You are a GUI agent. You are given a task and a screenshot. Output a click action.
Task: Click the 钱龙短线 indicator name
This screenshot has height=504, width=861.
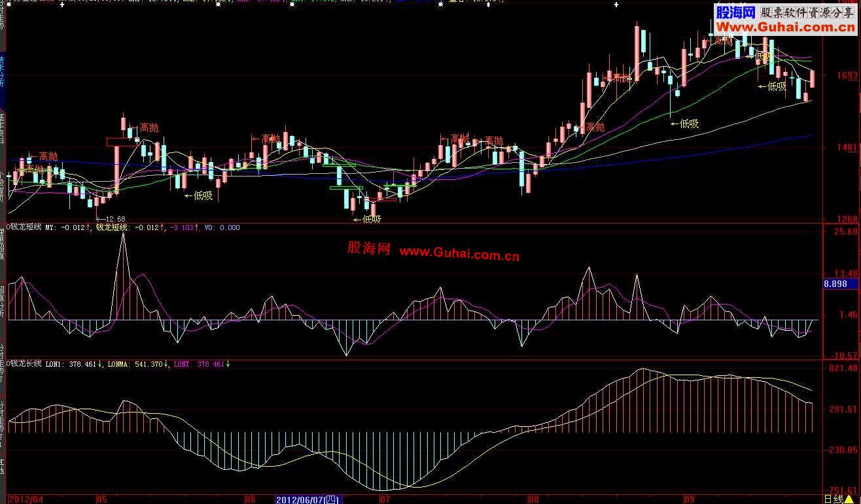(x=24, y=227)
